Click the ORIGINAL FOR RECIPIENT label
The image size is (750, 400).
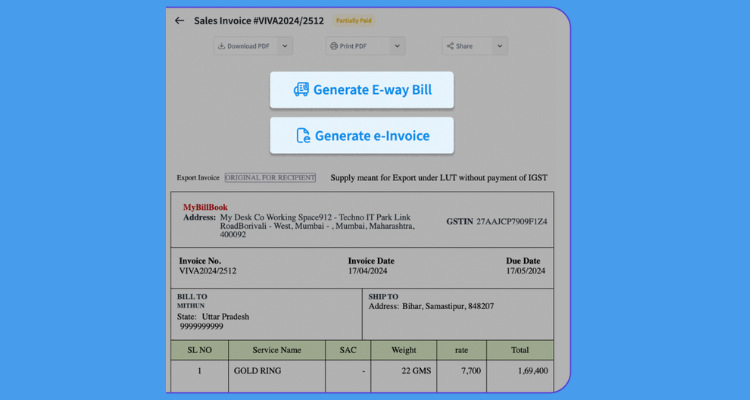pyautogui.click(x=270, y=178)
